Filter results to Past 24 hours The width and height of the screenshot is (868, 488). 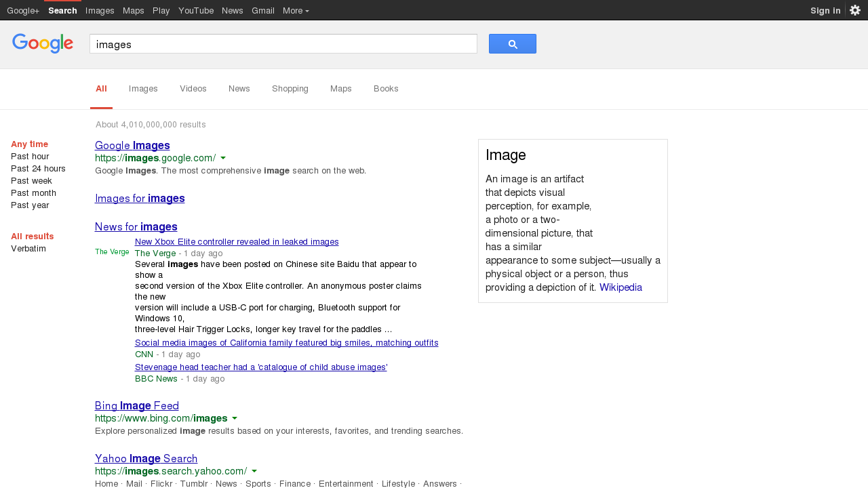tap(39, 169)
